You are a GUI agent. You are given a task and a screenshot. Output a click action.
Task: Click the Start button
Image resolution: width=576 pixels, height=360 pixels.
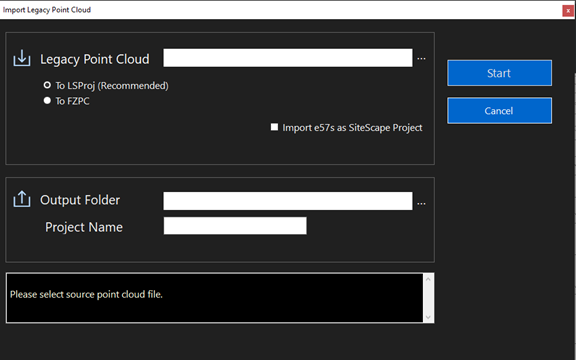coord(499,73)
